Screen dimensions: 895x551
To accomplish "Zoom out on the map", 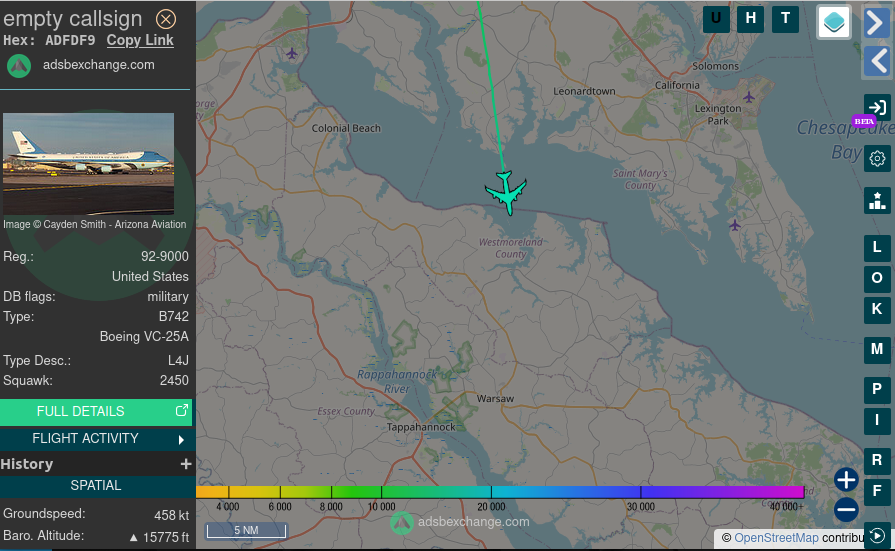I will [846, 510].
